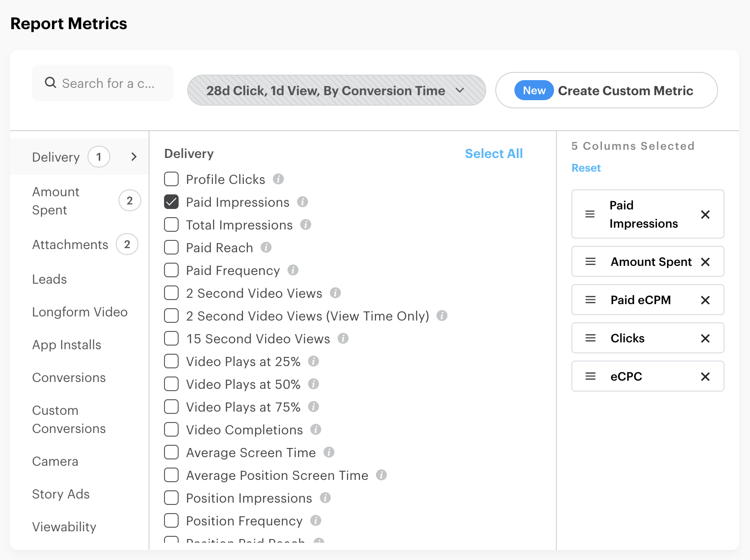This screenshot has height=560, width=750.
Task: Click the info icon next to Position Impressions
Action: (x=325, y=498)
